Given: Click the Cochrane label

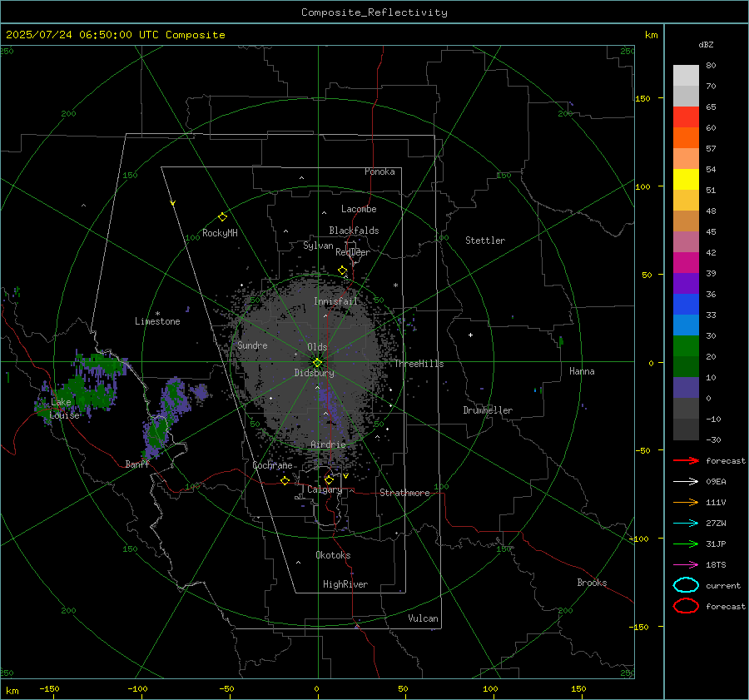Looking at the screenshot, I should [272, 465].
